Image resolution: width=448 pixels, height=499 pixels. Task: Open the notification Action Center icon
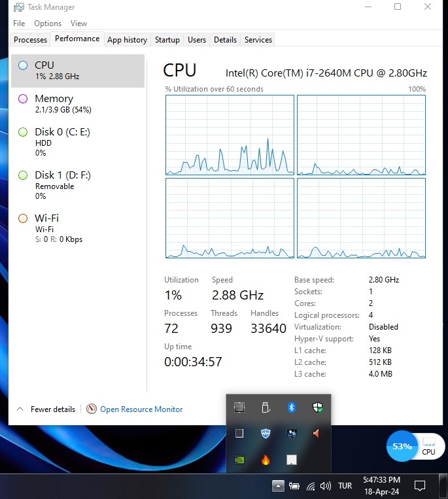tap(420, 486)
